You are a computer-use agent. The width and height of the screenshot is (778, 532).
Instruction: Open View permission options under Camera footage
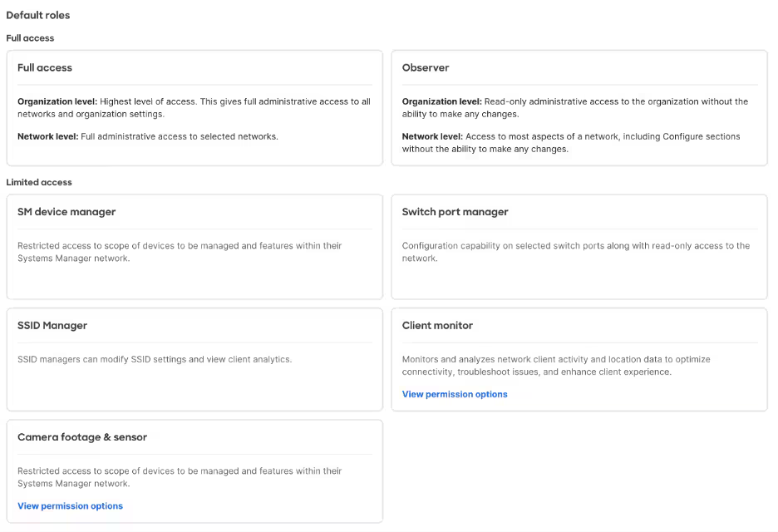70,505
